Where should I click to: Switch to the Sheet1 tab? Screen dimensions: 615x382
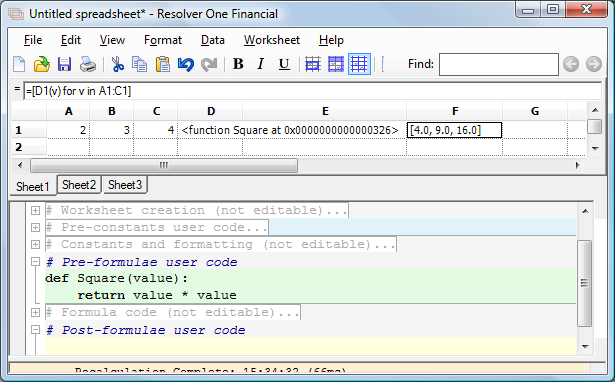point(33,186)
